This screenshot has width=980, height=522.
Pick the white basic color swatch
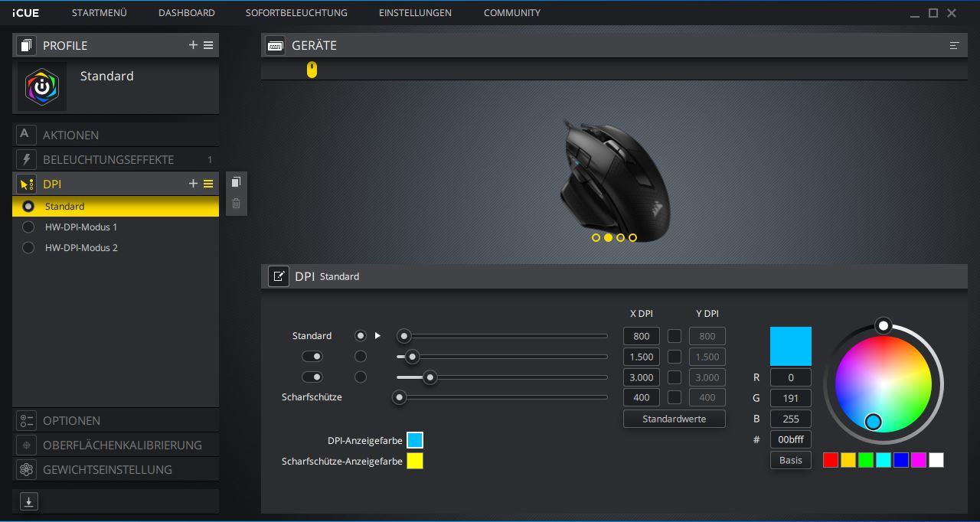936,460
